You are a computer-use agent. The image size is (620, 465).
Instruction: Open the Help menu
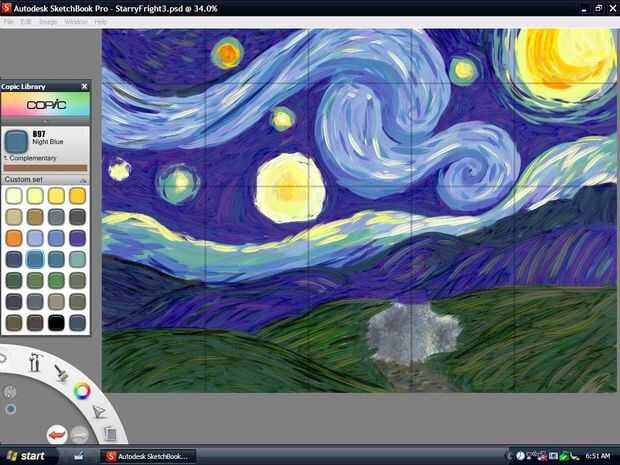coord(100,22)
